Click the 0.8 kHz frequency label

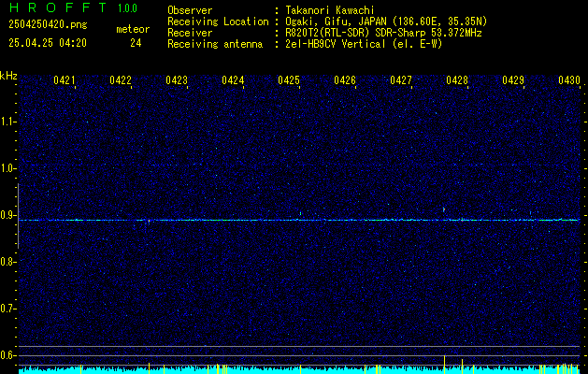(x=8, y=262)
